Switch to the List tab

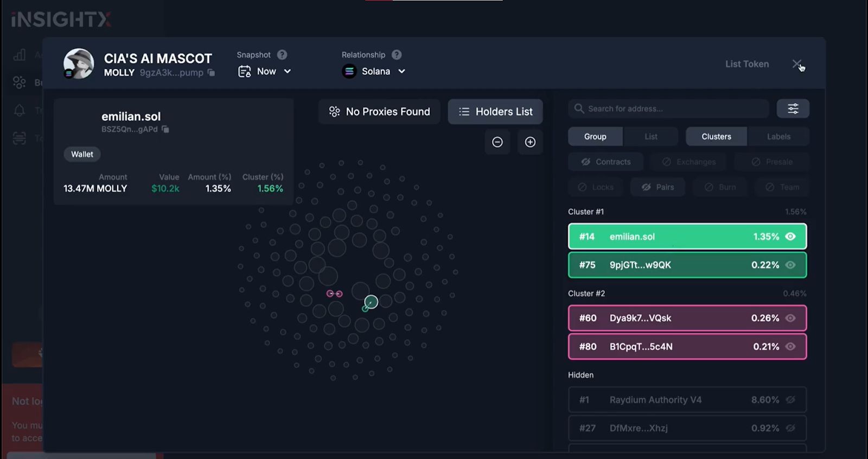(x=651, y=137)
